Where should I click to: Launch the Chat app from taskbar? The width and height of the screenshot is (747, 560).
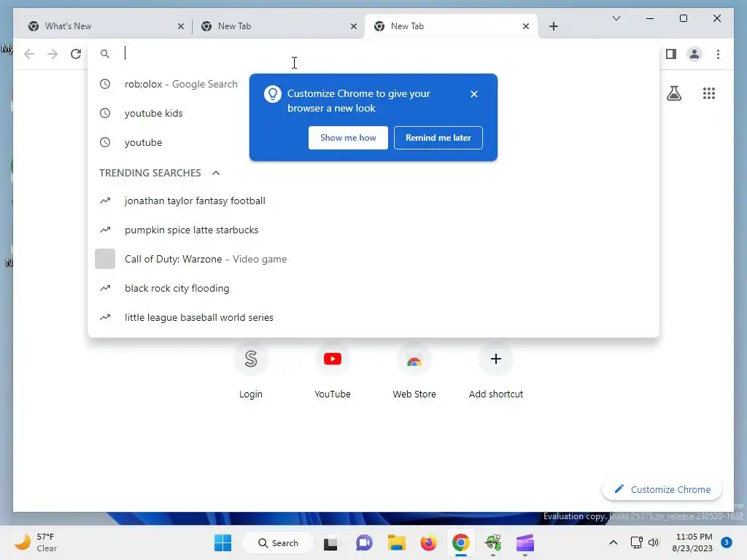pos(364,542)
